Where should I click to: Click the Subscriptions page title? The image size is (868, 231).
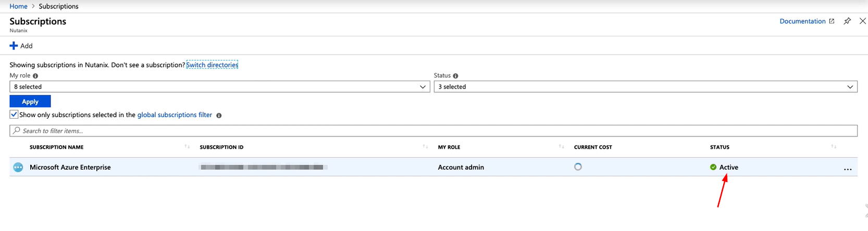coord(38,21)
